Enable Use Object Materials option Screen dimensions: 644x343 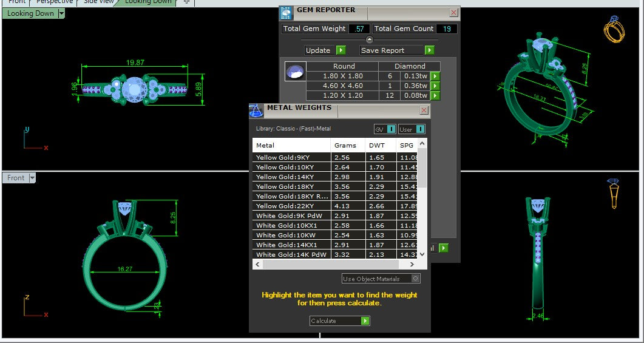(381, 279)
